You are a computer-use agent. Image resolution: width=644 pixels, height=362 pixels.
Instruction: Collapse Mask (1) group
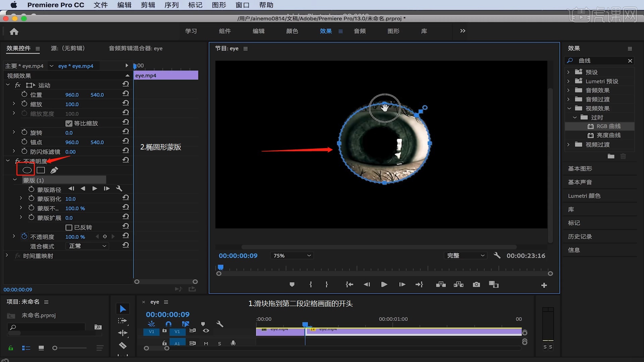coord(15,180)
